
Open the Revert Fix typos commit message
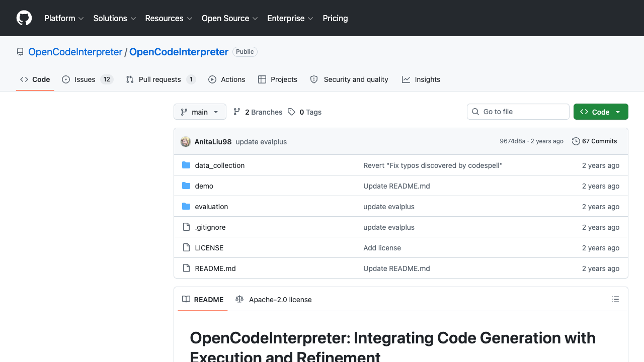click(x=433, y=165)
